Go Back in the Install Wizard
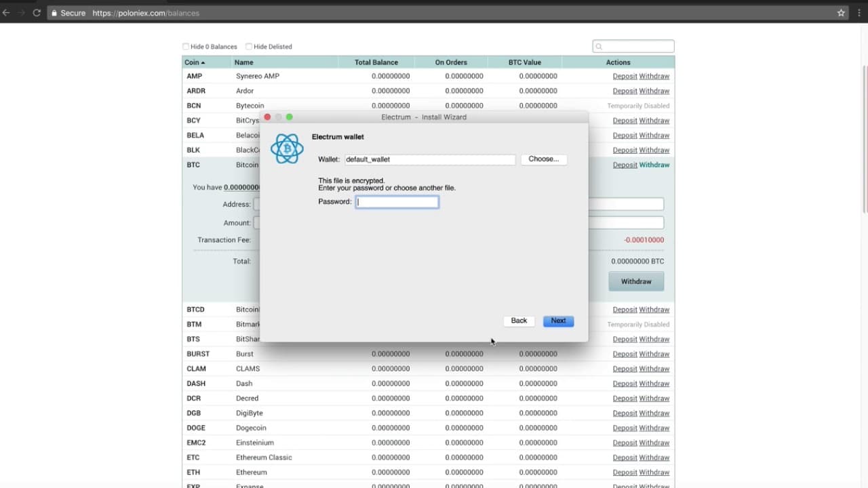The width and height of the screenshot is (868, 488). [x=519, y=321]
